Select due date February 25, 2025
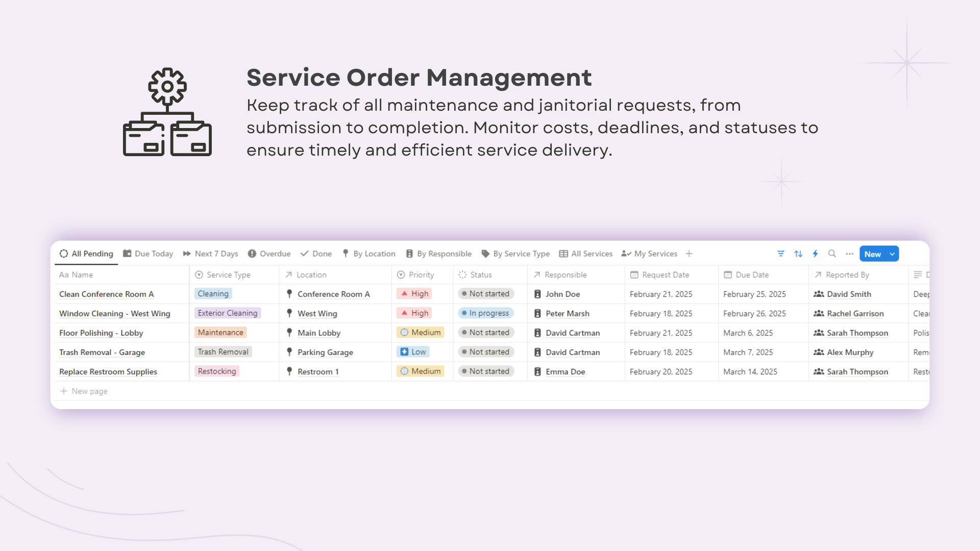This screenshot has width=980, height=551. click(x=754, y=294)
